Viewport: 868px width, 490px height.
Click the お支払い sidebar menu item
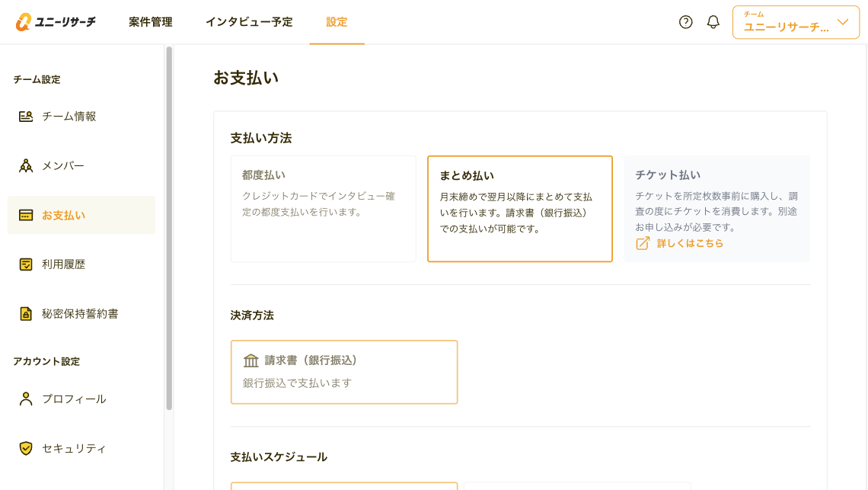(81, 215)
